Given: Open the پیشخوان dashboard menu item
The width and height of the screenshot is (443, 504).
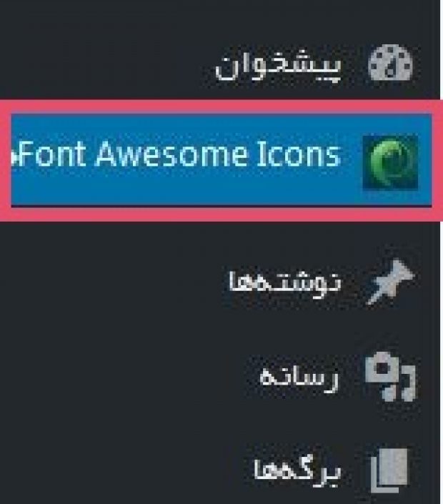Looking at the screenshot, I should [278, 68].
